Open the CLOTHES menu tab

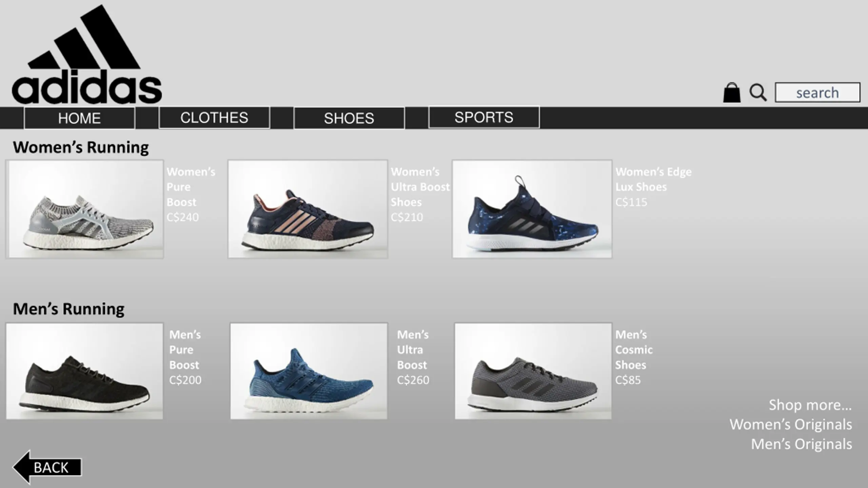click(214, 118)
